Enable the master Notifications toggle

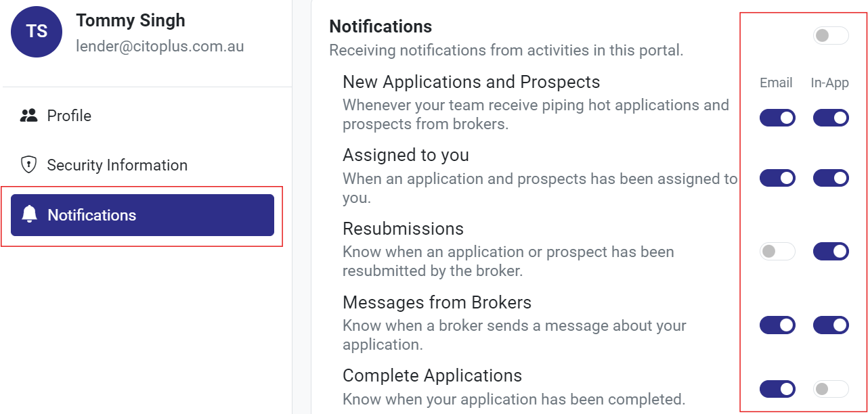point(831,36)
